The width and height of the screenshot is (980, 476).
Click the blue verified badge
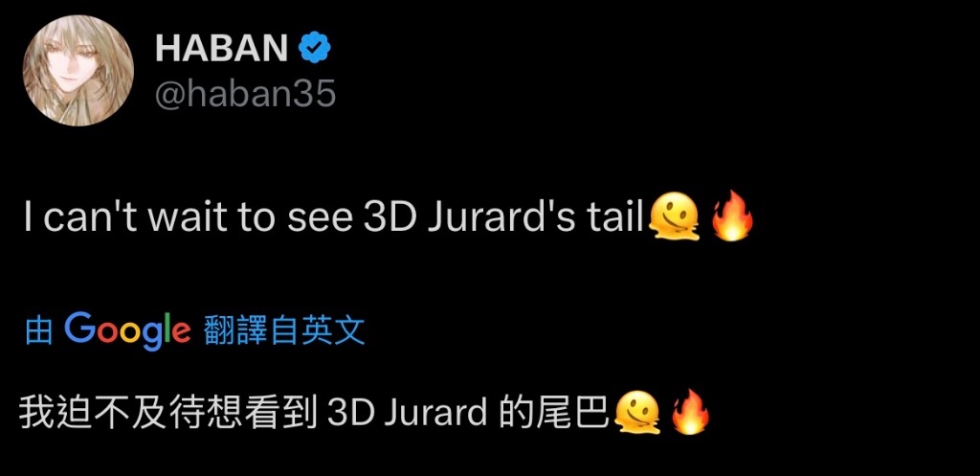pos(315,48)
